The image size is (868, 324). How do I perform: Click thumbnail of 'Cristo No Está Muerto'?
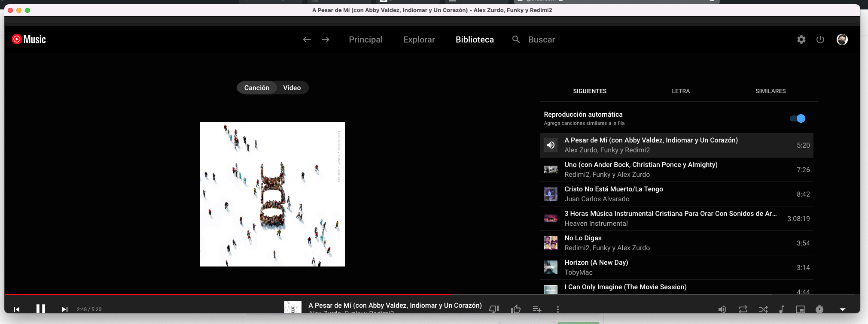pos(551,194)
